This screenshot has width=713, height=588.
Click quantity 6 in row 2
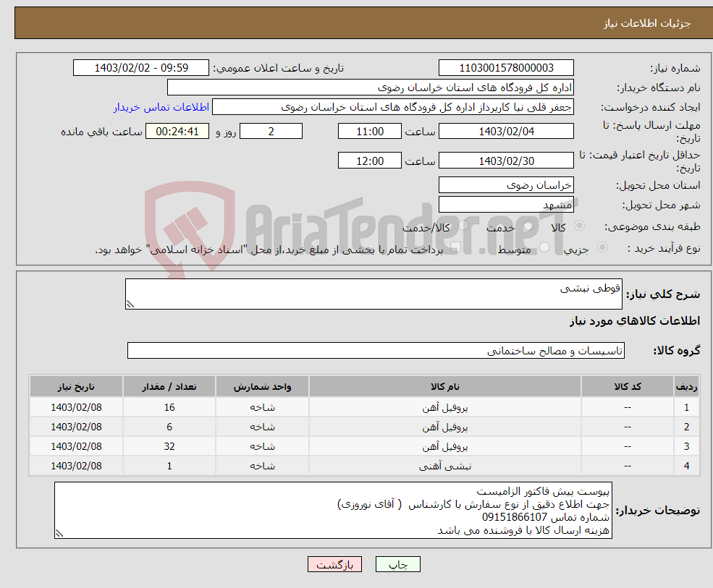point(169,427)
